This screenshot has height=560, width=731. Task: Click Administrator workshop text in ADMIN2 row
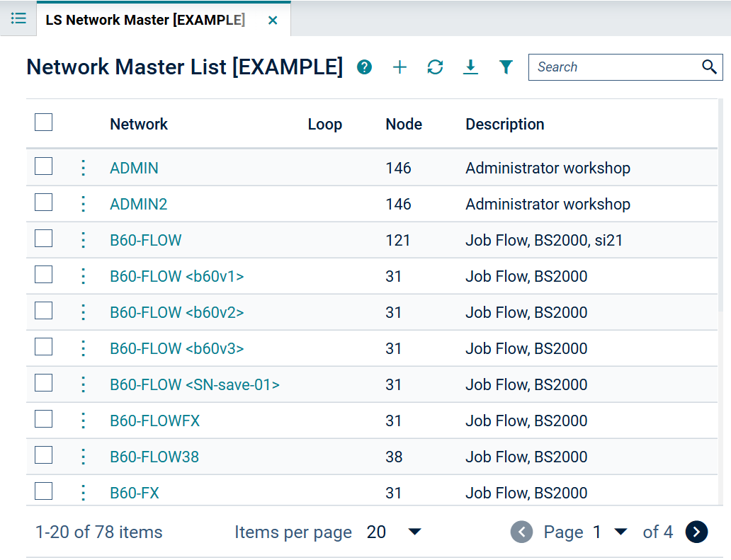548,204
